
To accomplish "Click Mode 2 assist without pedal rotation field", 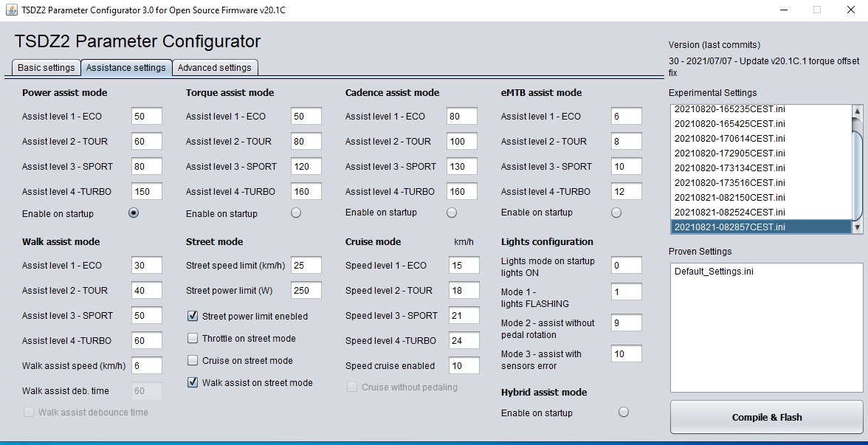I will (x=627, y=322).
